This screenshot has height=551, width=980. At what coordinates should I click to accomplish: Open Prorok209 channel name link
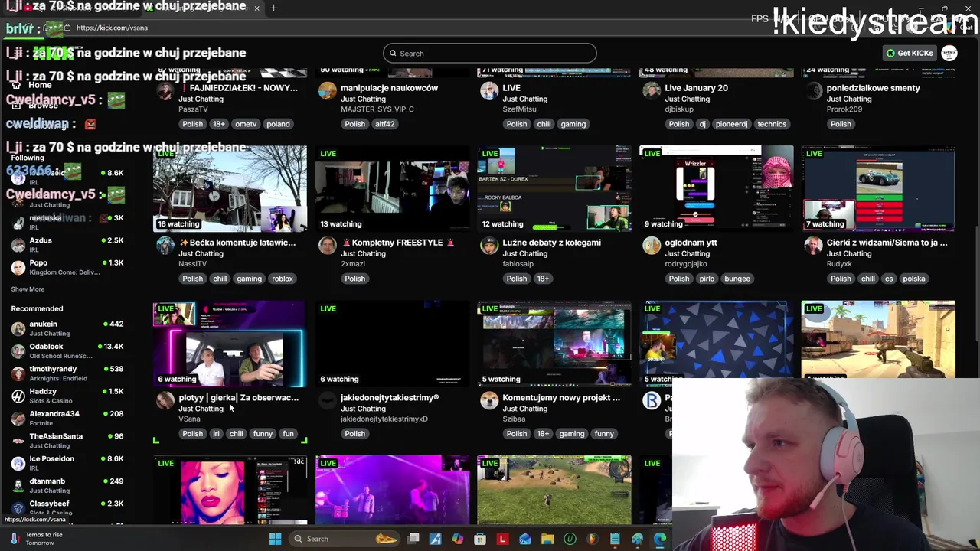[845, 109]
